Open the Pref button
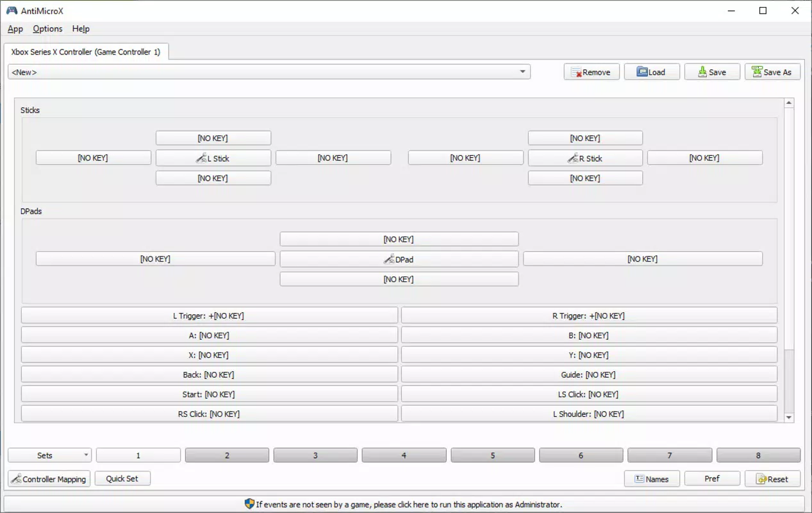812x513 pixels. 712,478
